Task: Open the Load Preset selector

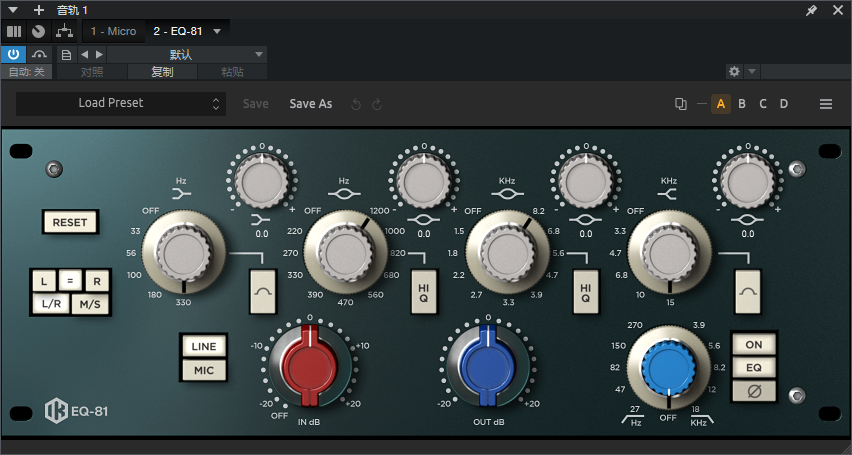Action: coord(121,103)
